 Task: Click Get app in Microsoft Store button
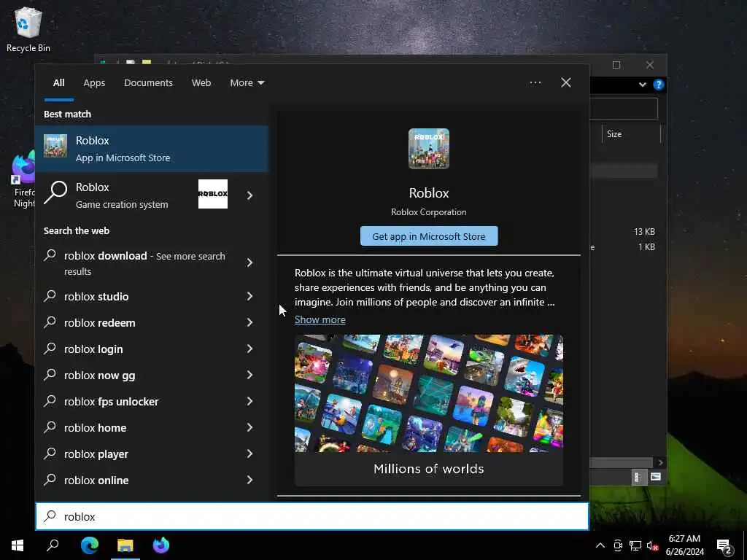pyautogui.click(x=429, y=236)
